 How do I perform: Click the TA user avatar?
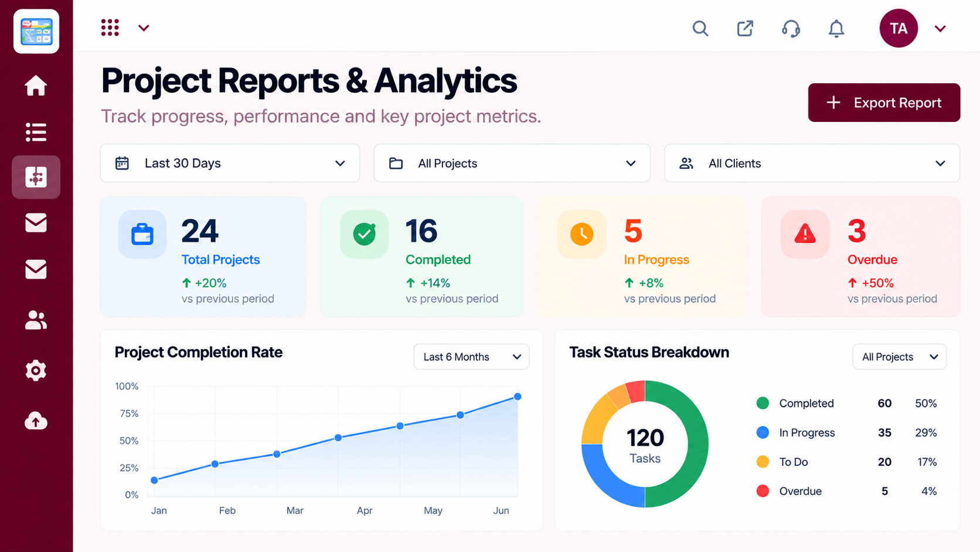point(899,28)
